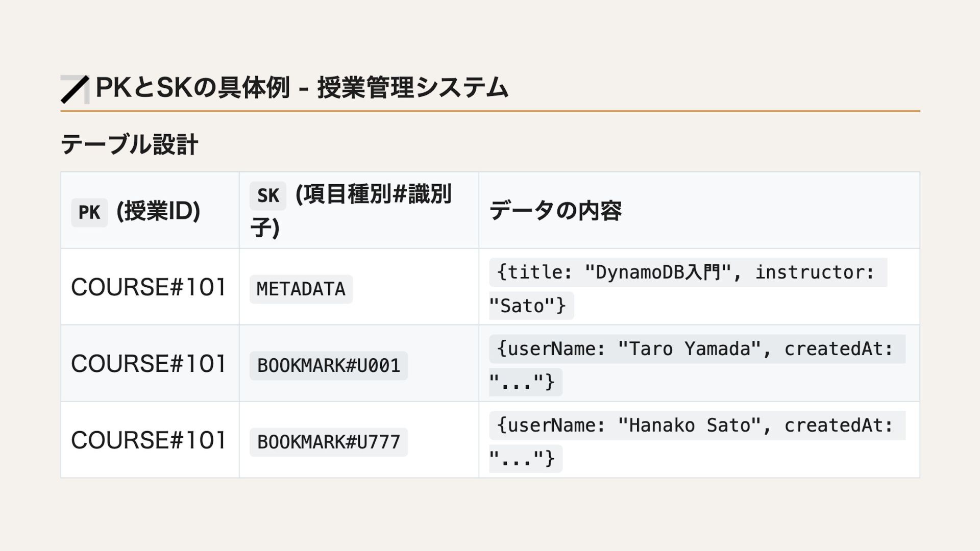Image resolution: width=980 pixels, height=551 pixels.
Task: Click the '(授業ID)' header label
Action: [158, 211]
